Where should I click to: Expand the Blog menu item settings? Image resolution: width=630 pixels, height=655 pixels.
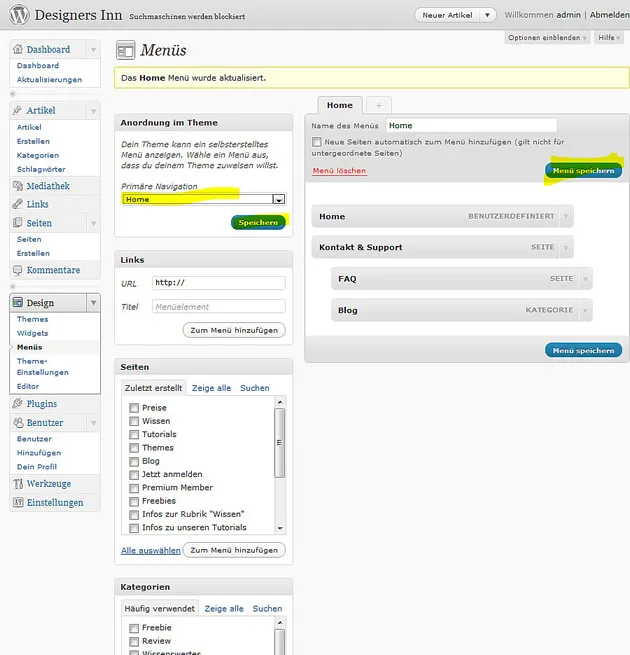[x=585, y=310]
